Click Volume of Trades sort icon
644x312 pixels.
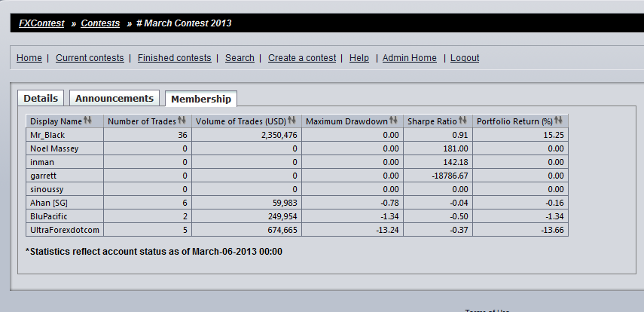(x=291, y=121)
